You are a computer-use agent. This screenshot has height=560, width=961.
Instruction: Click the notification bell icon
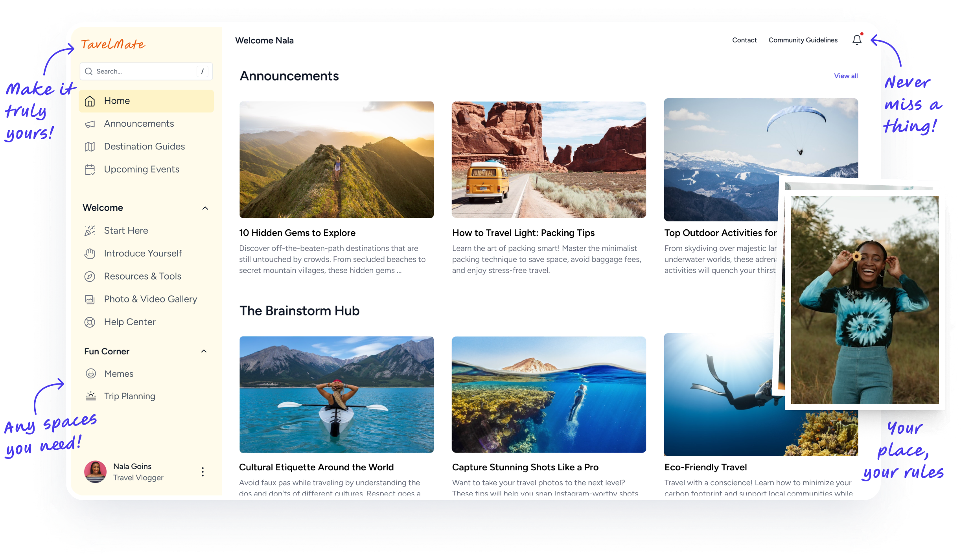(x=857, y=40)
